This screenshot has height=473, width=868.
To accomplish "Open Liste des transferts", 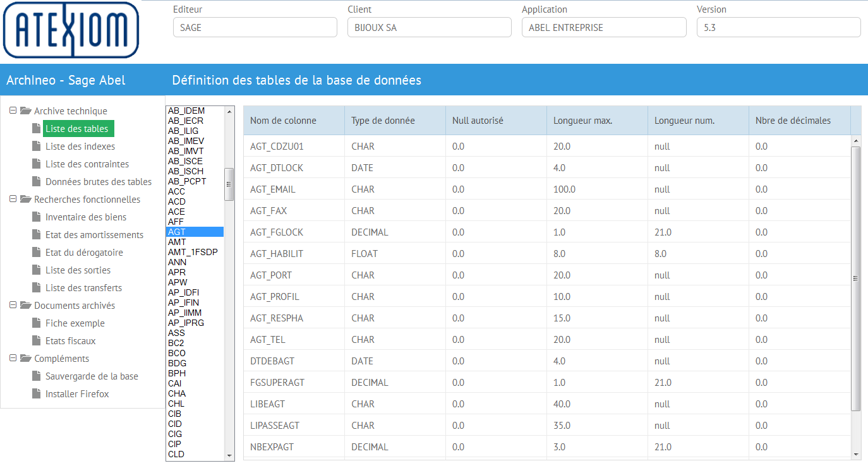I will tap(83, 287).
